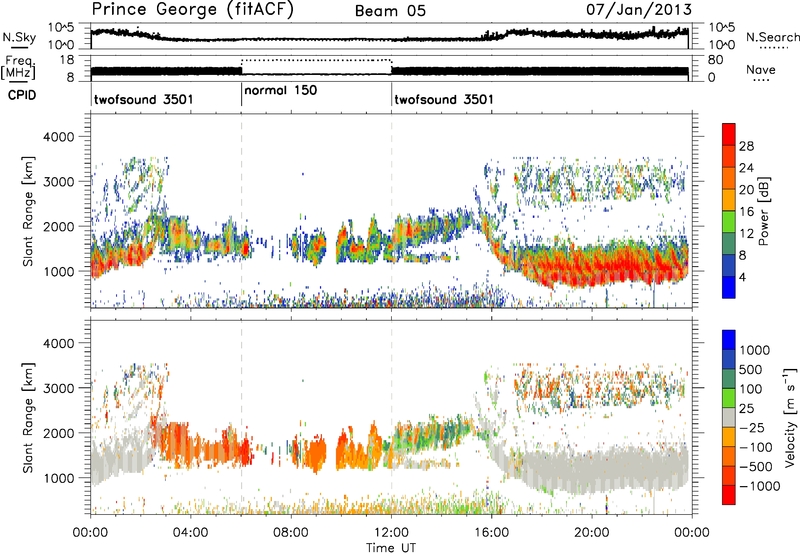Image resolution: width=800 pixels, height=554 pixels.
Task: Click the gray −25 to 25 Velocity colorbar segment
Action: [729, 417]
